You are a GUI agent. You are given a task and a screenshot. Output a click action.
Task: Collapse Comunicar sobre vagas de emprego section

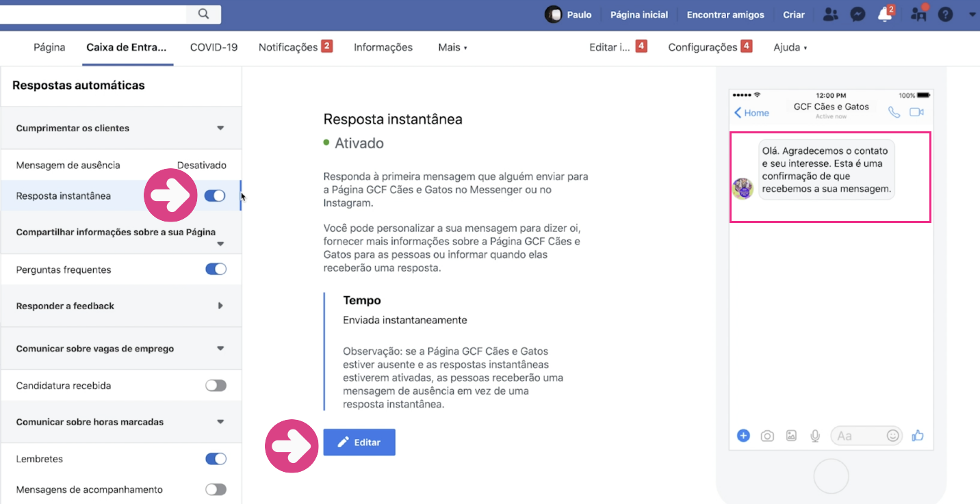[x=220, y=348]
